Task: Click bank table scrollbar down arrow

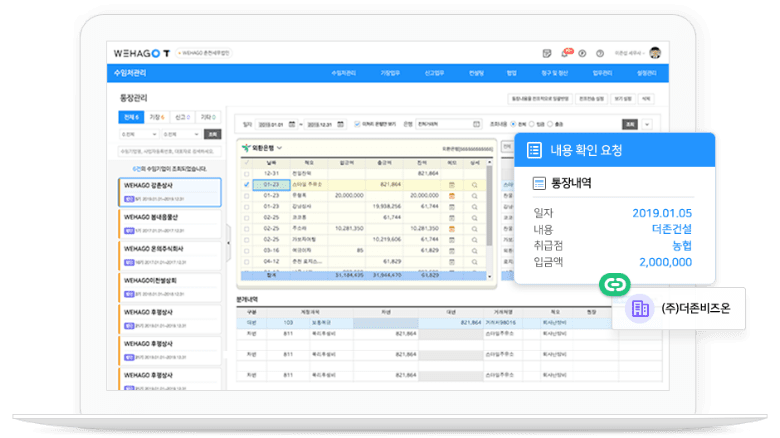Action: point(489,276)
